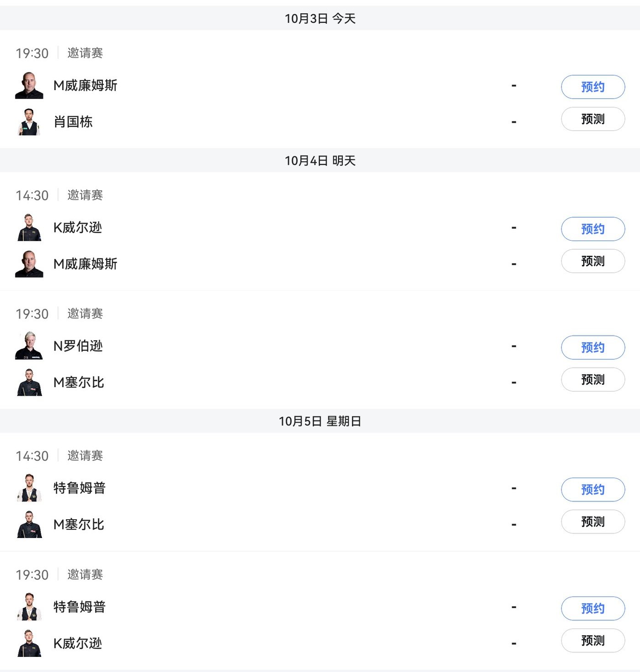The width and height of the screenshot is (640, 672).
Task: Tap 预测 for N罗伯逊 vs M塞尔比 match
Action: [592, 379]
